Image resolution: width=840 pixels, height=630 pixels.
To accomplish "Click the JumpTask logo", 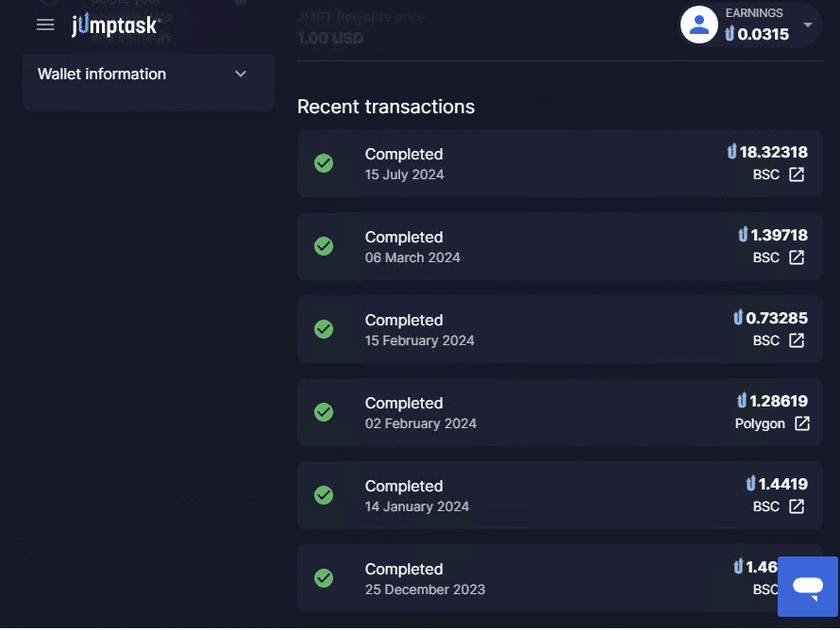I will [x=116, y=25].
